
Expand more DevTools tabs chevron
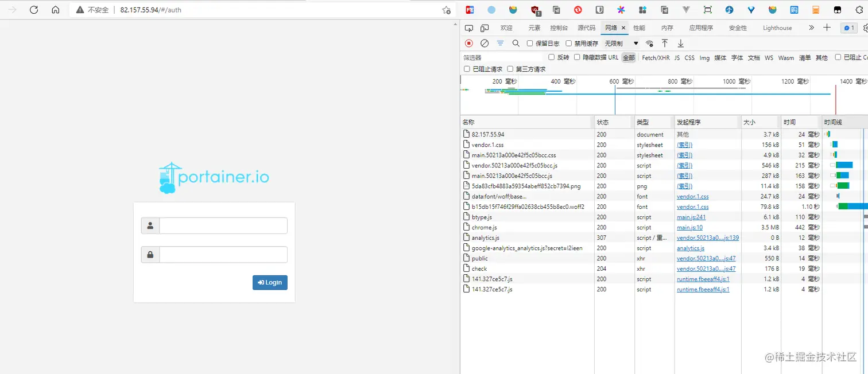click(811, 28)
